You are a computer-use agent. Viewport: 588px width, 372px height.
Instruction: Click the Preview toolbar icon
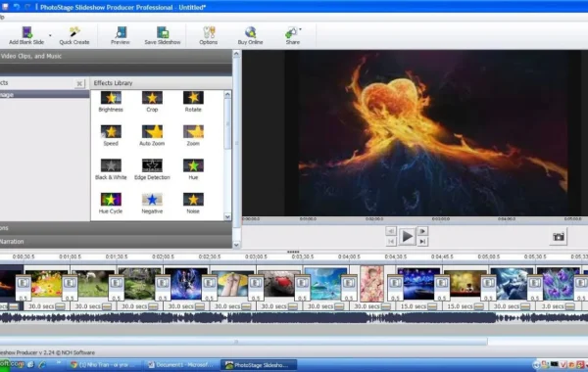tap(121, 32)
